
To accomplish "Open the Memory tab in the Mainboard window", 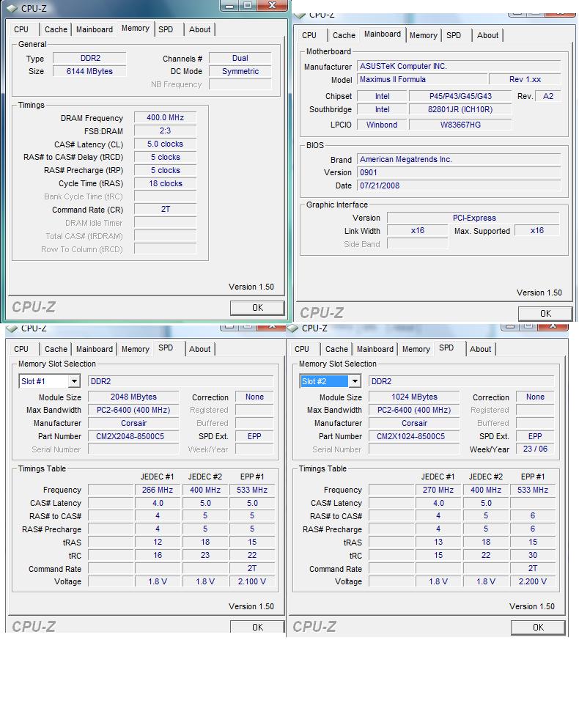I will (x=424, y=35).
